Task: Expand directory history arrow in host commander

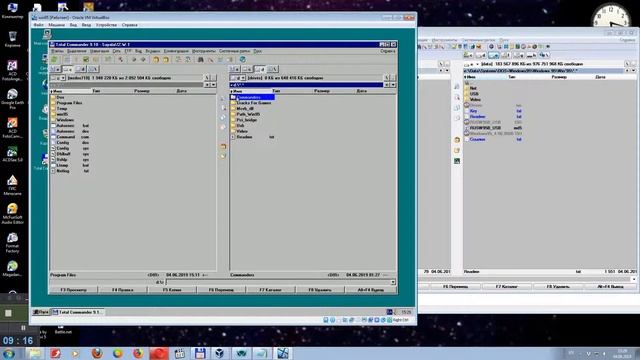Action: click(633, 71)
